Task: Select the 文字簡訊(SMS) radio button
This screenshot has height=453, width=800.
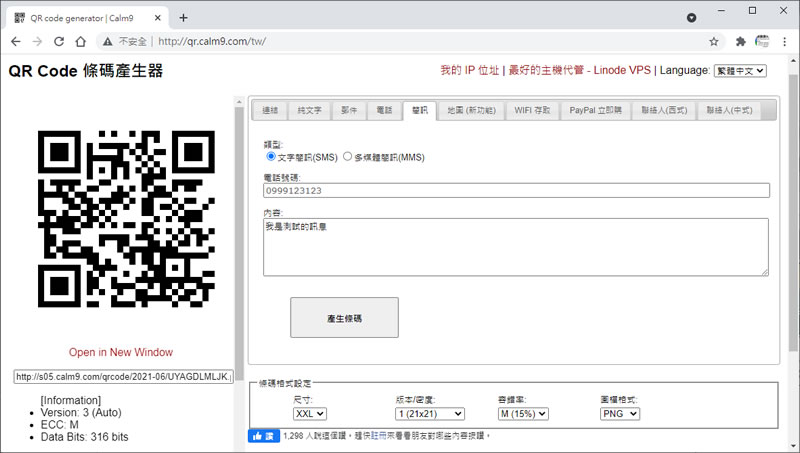Action: pos(271,156)
